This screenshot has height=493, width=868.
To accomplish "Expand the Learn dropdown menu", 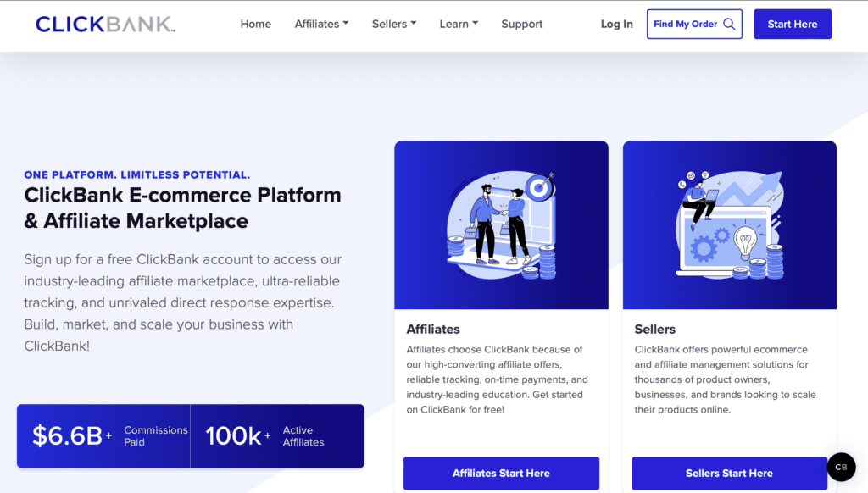I will click(459, 24).
